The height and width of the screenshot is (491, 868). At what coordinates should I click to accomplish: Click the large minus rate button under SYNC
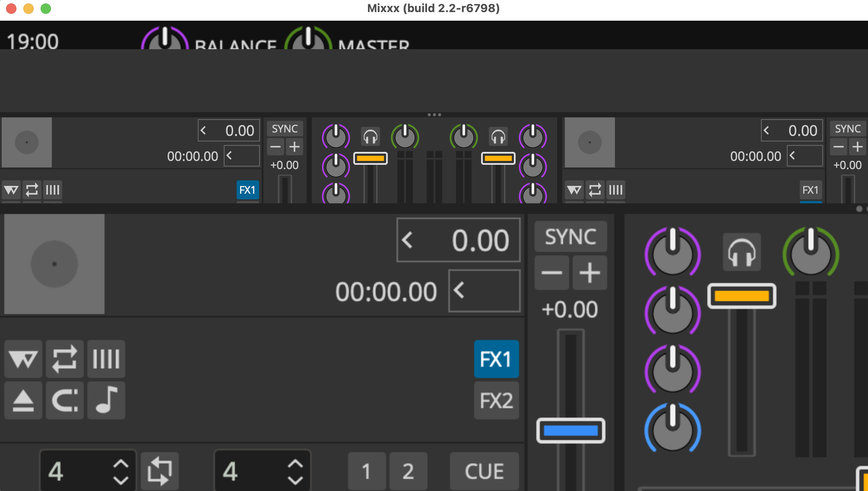[x=552, y=273]
